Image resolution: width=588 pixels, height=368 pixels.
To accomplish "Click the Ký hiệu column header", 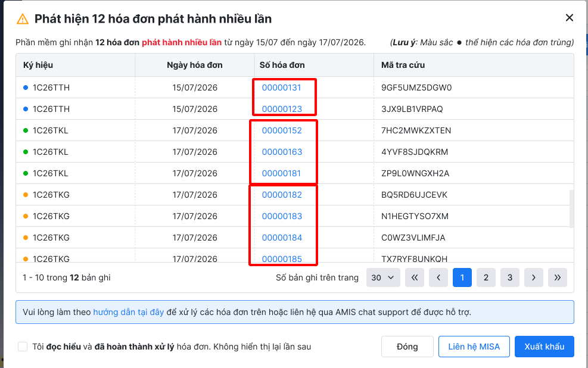I will click(x=76, y=66).
